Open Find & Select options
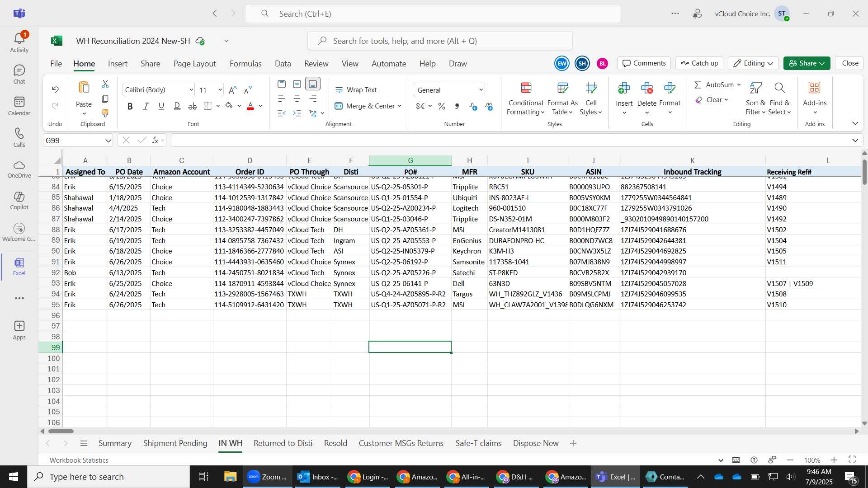 click(779, 99)
